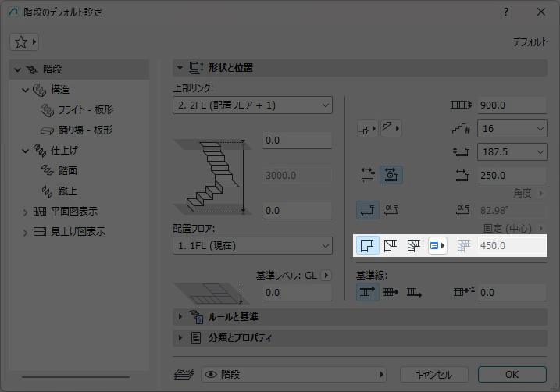The height and width of the screenshot is (392, 560).
Task: Select 踏面 under 仕上げ in the tree
Action: [x=68, y=170]
